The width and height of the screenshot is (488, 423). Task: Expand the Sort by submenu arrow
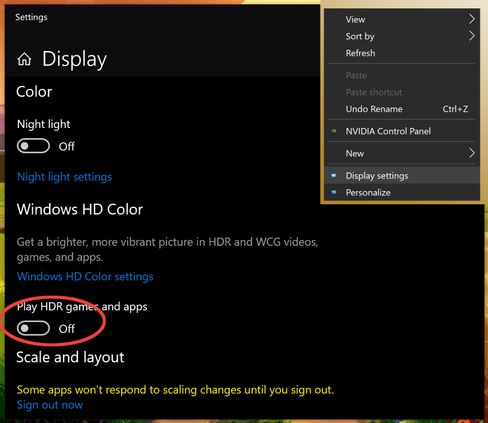click(471, 36)
